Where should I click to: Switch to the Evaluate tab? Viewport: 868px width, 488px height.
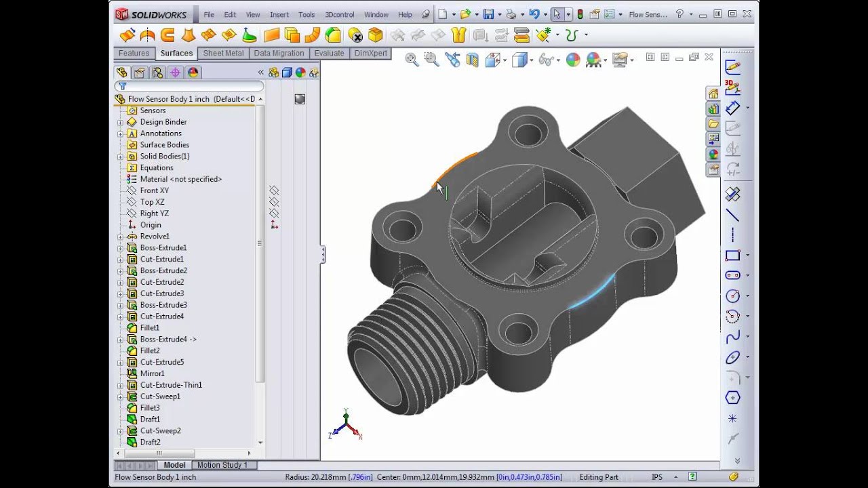[x=329, y=53]
